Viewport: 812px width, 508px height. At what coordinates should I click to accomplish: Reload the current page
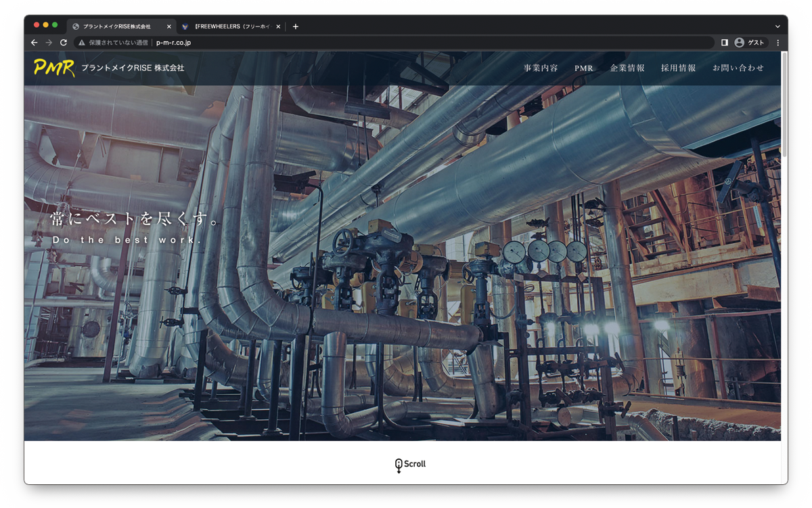[64, 43]
